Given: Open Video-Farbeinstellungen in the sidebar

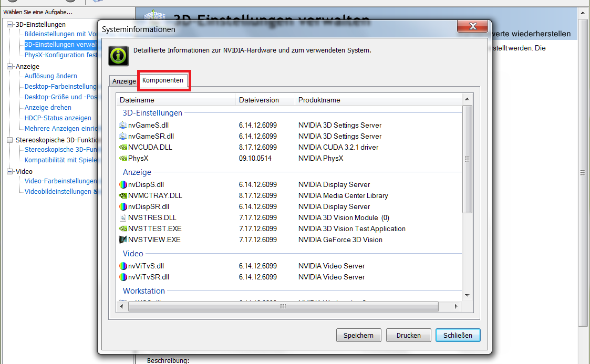Looking at the screenshot, I should pos(60,181).
